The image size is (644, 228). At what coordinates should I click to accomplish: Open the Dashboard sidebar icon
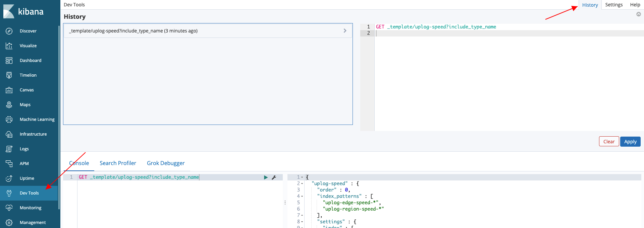tap(9, 61)
